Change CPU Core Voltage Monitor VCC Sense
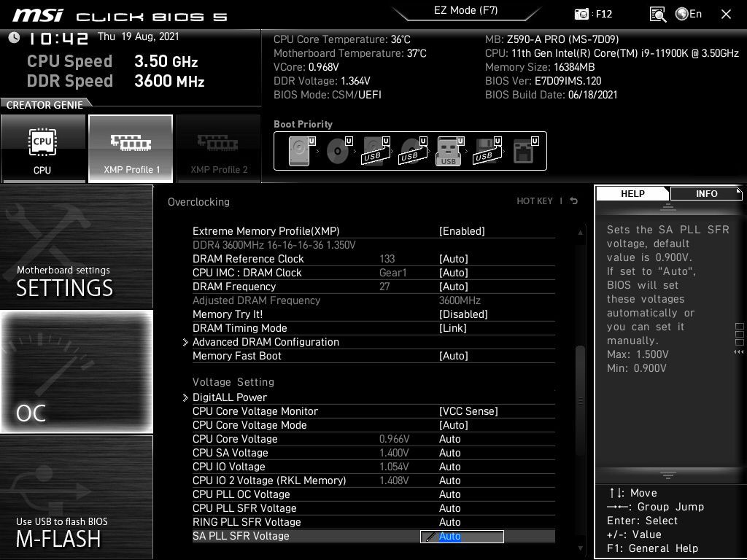The height and width of the screenshot is (560, 747). [x=468, y=411]
